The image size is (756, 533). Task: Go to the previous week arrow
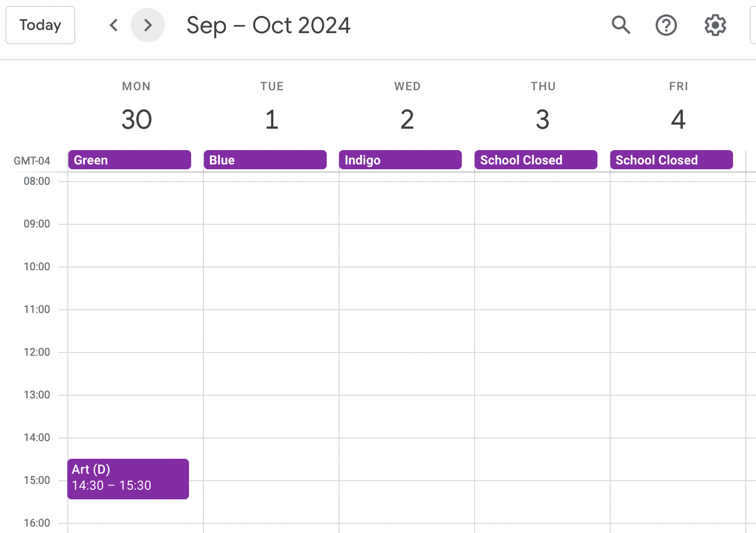(114, 25)
